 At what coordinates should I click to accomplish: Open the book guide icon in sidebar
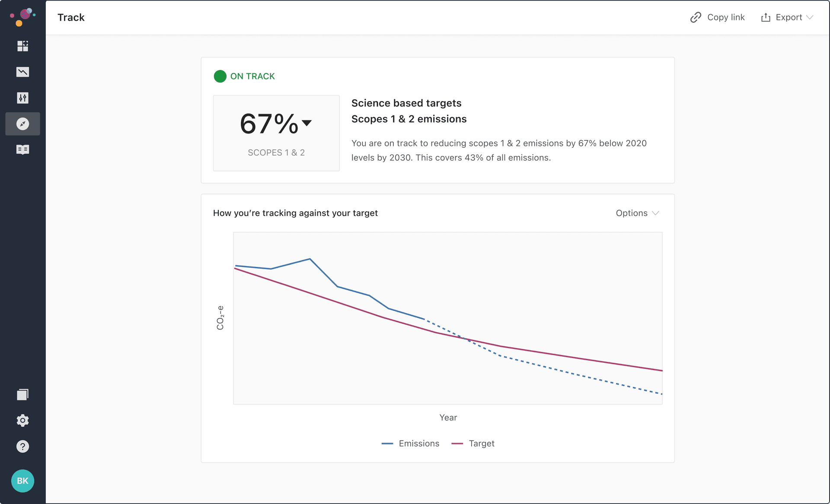(x=22, y=149)
